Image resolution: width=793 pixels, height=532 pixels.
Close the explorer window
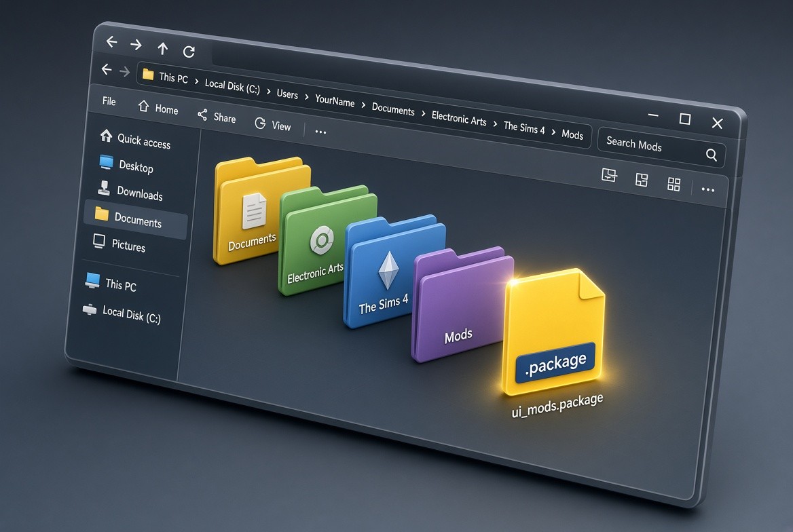tap(717, 123)
